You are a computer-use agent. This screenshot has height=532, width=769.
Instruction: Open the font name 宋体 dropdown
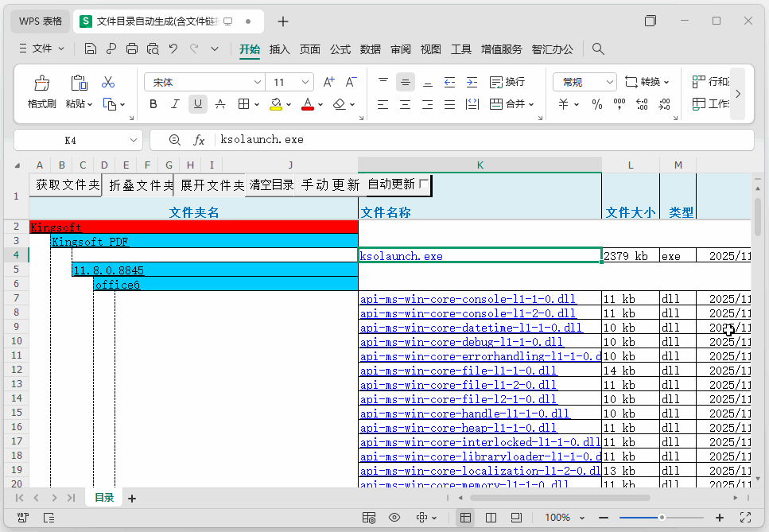[257, 82]
